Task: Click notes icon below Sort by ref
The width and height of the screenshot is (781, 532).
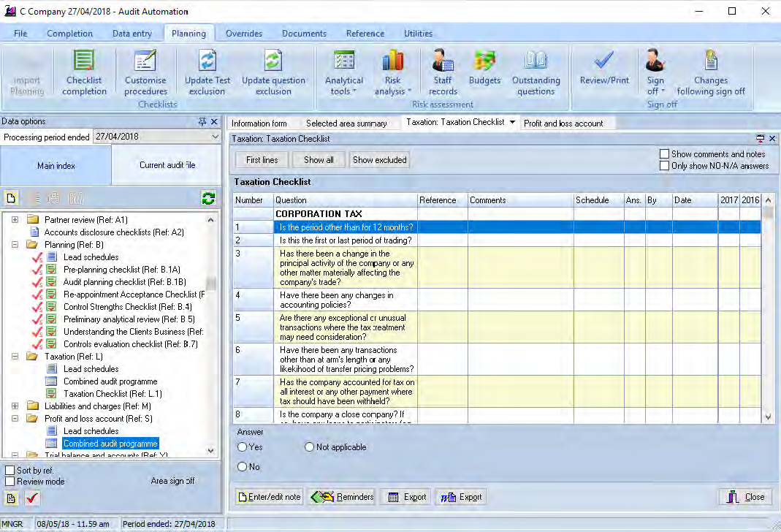Action: [x=11, y=498]
